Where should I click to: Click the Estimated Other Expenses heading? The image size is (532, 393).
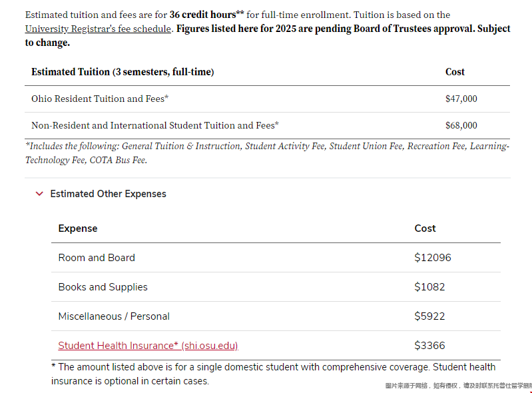[109, 194]
